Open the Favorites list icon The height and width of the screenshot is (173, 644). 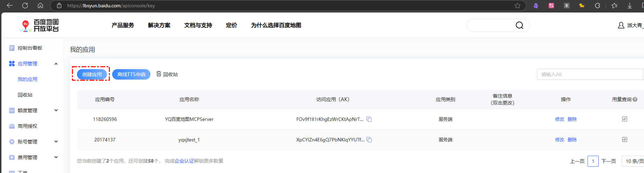614,6
